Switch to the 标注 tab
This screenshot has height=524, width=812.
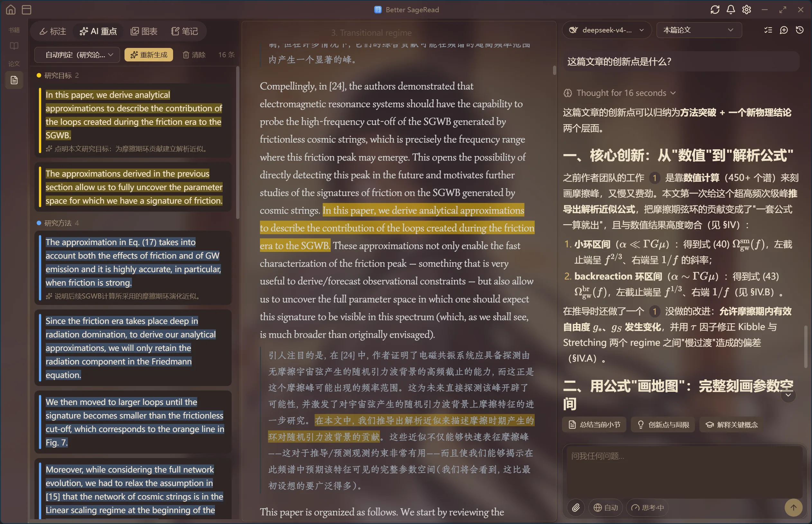(53, 31)
